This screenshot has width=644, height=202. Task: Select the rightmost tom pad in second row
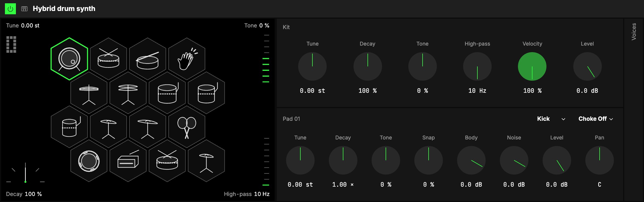pyautogui.click(x=206, y=93)
